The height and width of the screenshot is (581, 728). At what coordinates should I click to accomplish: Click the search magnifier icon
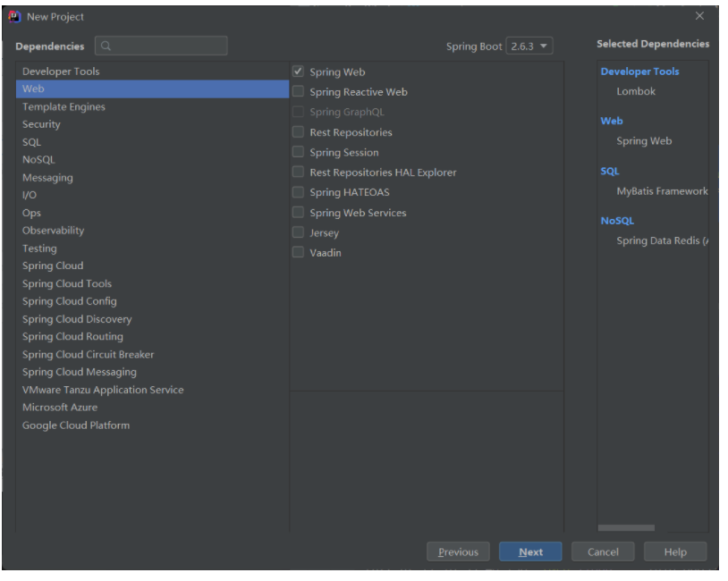pyautogui.click(x=106, y=46)
